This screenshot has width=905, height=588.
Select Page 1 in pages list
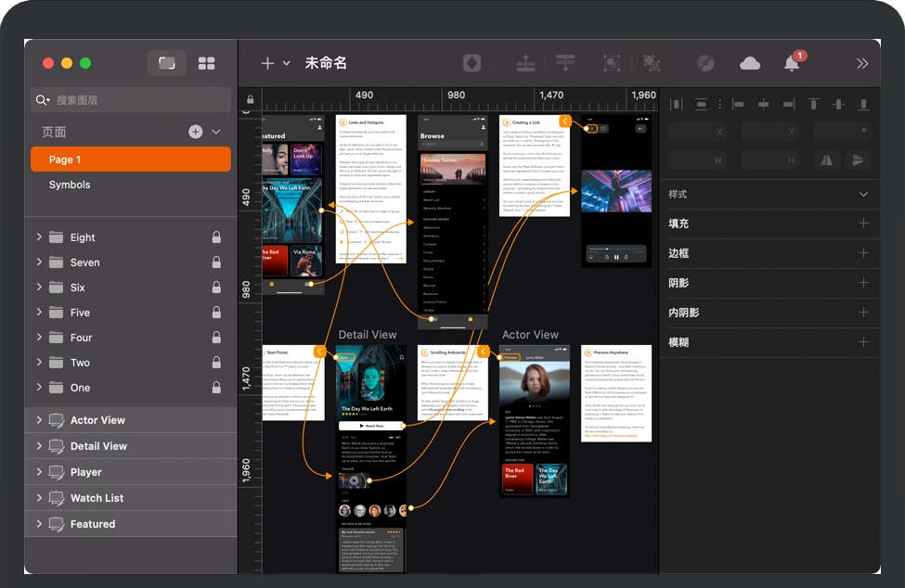point(65,160)
